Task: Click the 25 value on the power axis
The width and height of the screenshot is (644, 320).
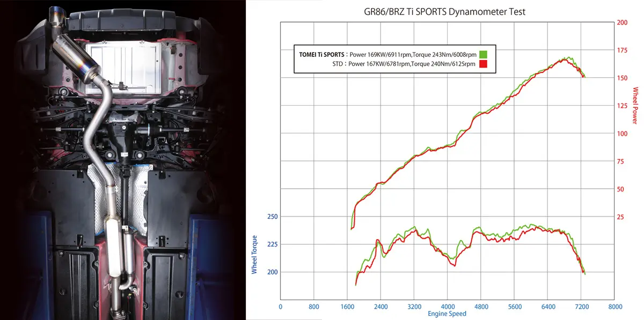Action: [x=621, y=217]
